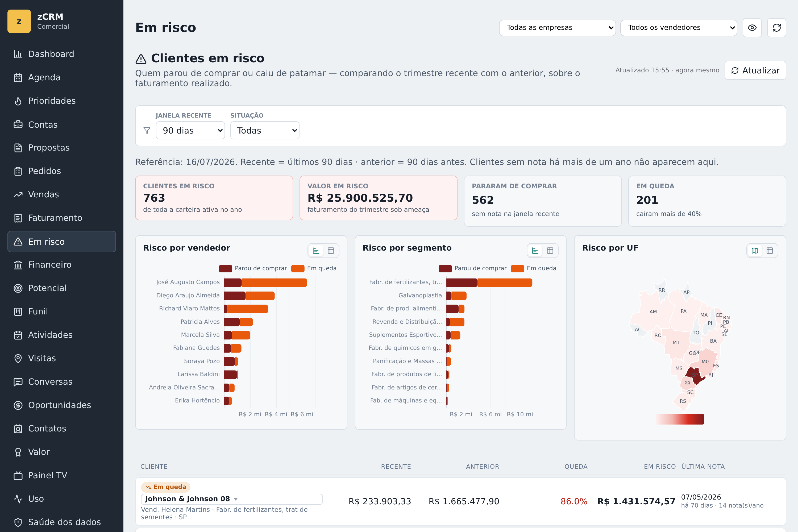Switch Risco por segmento to chart view
The image size is (798, 532).
(535, 251)
